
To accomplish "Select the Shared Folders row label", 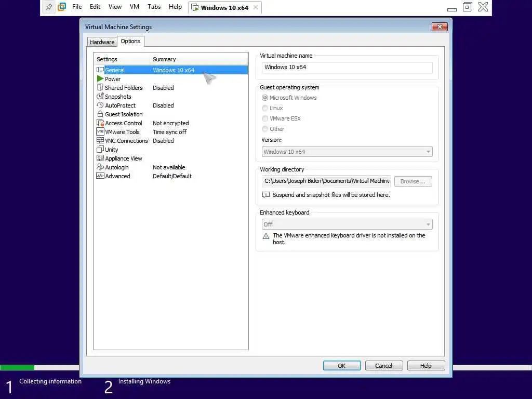I will [x=124, y=88].
